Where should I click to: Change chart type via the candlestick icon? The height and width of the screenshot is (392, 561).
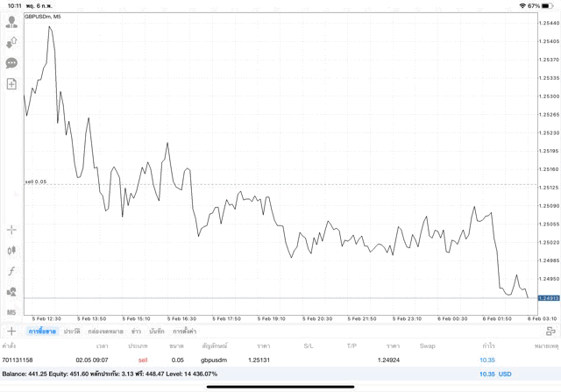coord(11,250)
